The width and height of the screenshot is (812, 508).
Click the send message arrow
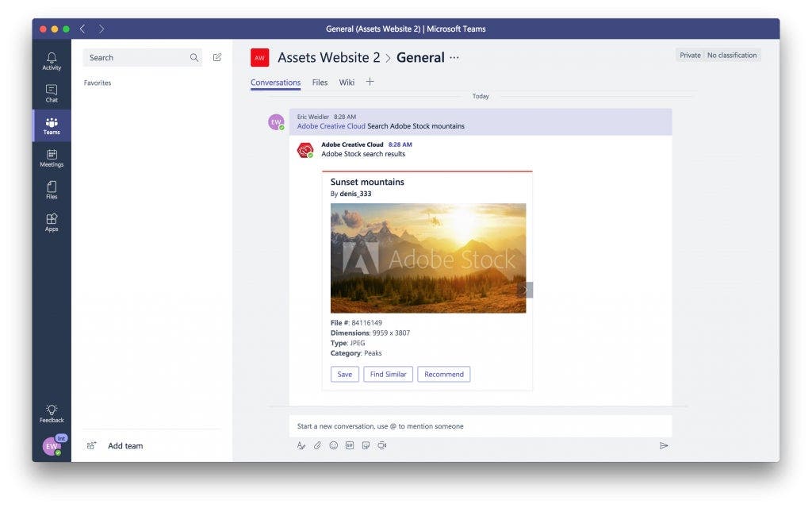tap(664, 445)
